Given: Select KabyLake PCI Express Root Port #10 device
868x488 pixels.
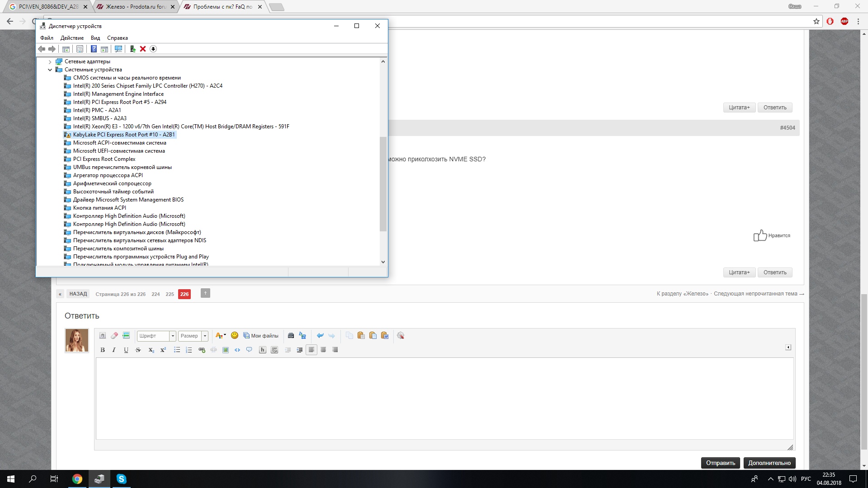Looking at the screenshot, I should [x=124, y=135].
